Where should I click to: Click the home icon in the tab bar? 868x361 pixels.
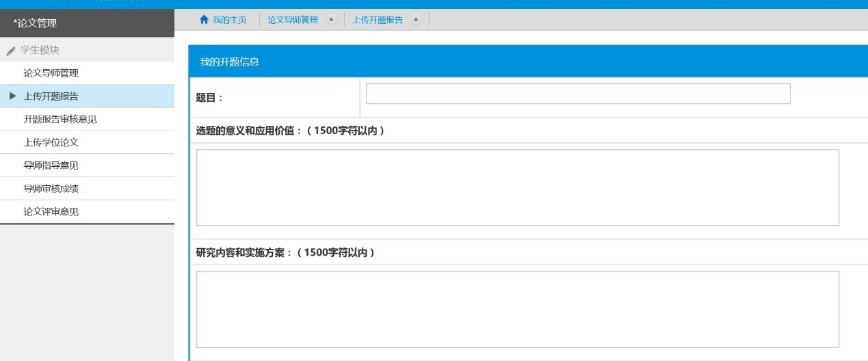tap(203, 20)
